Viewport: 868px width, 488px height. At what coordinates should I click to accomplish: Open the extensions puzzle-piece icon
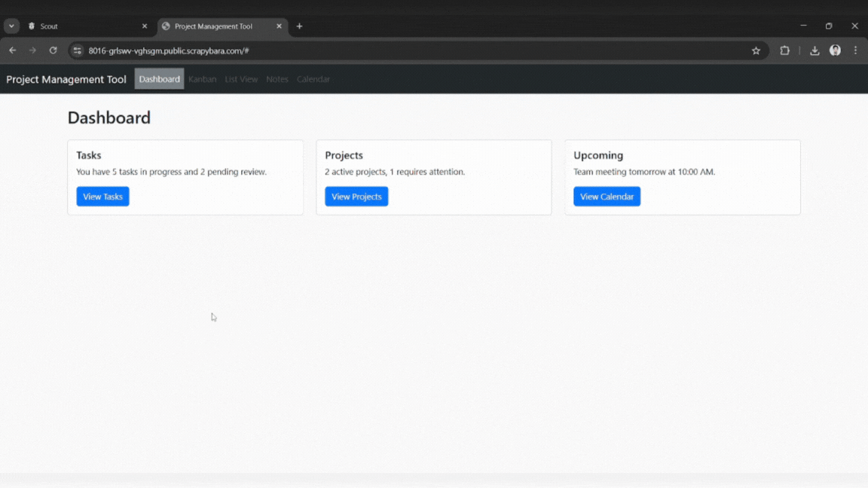784,50
